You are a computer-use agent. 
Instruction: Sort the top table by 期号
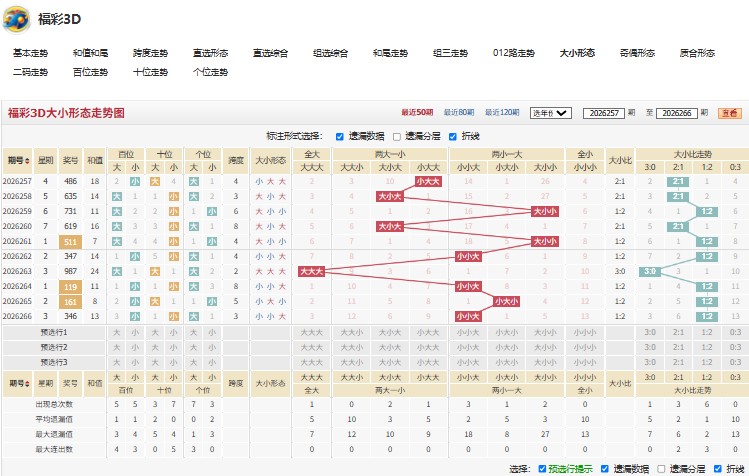click(18, 161)
